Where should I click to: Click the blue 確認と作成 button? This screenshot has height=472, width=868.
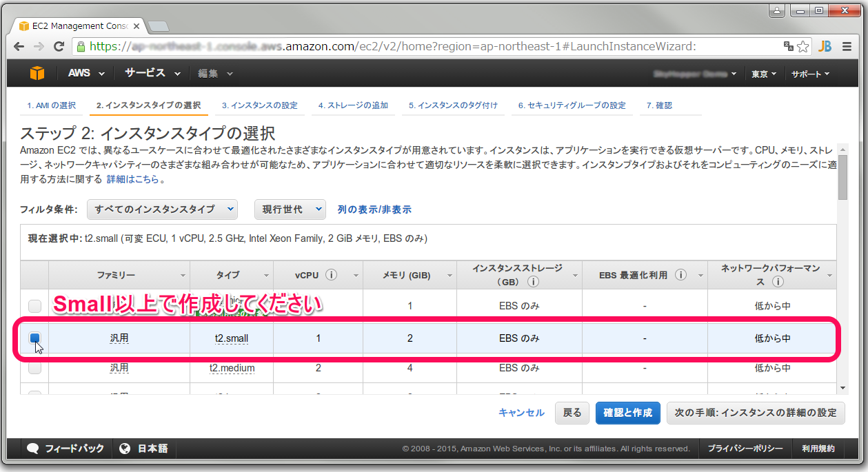coord(628,413)
